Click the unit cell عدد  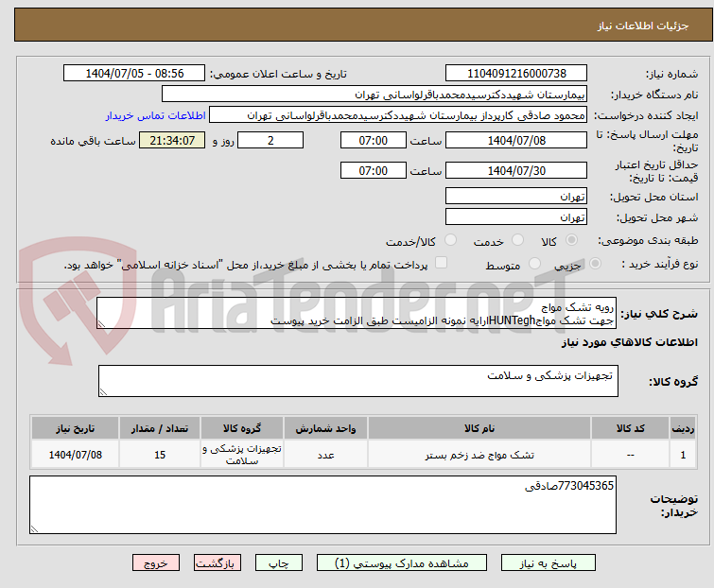tap(325, 455)
